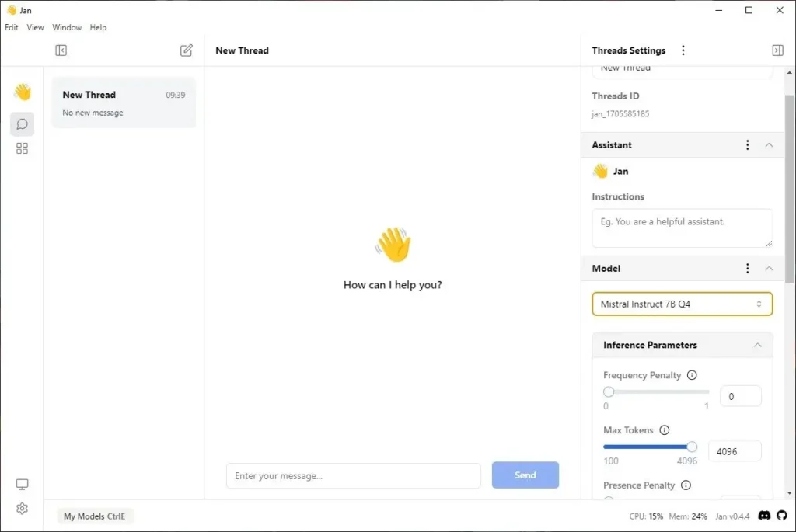Open Settings with the gear icon
Viewport: 796px width, 532px height.
click(22, 509)
